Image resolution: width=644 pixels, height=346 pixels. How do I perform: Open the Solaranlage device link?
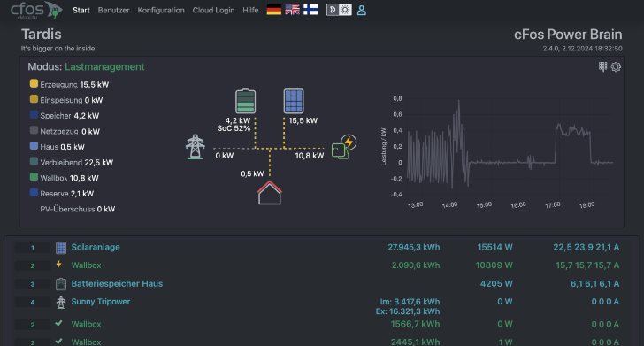tap(96, 248)
